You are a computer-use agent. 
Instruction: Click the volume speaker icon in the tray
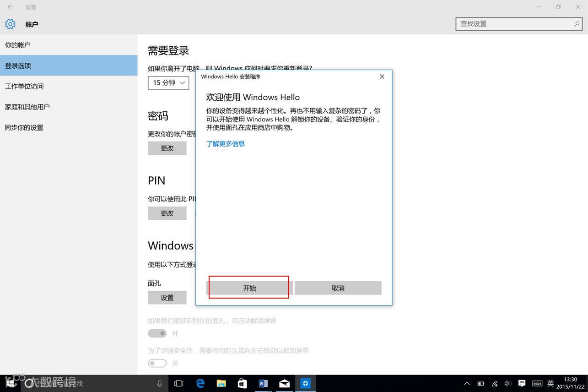point(508,383)
